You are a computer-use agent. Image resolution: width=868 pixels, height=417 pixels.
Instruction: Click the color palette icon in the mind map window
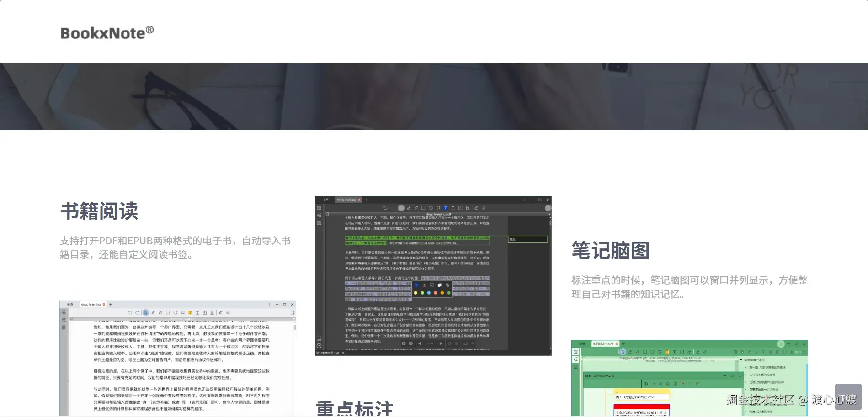point(683,384)
